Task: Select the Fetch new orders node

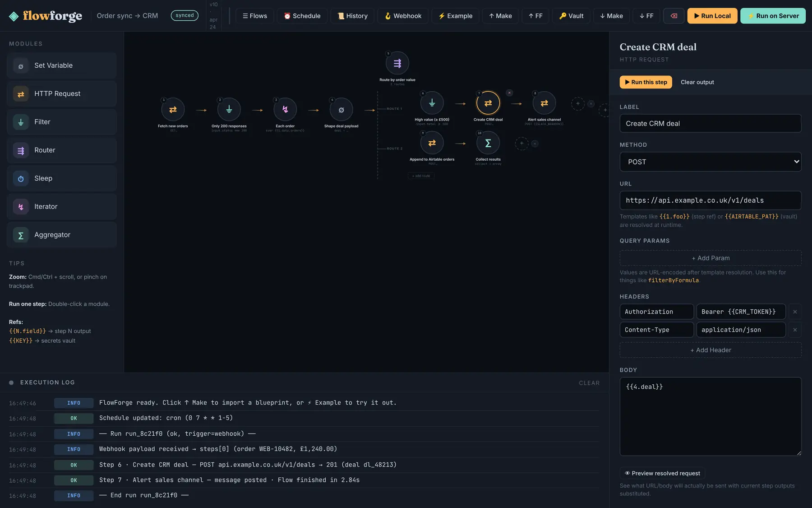Action: pos(173,110)
